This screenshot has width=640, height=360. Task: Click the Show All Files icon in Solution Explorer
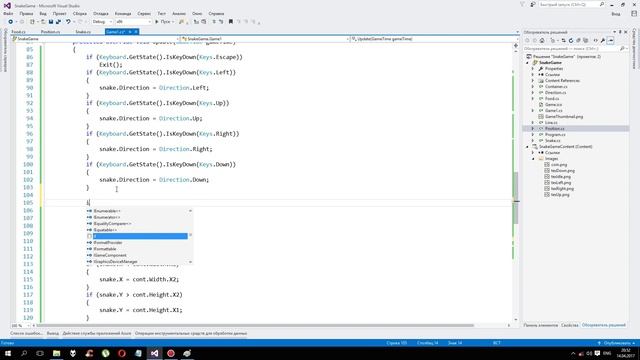[586, 40]
